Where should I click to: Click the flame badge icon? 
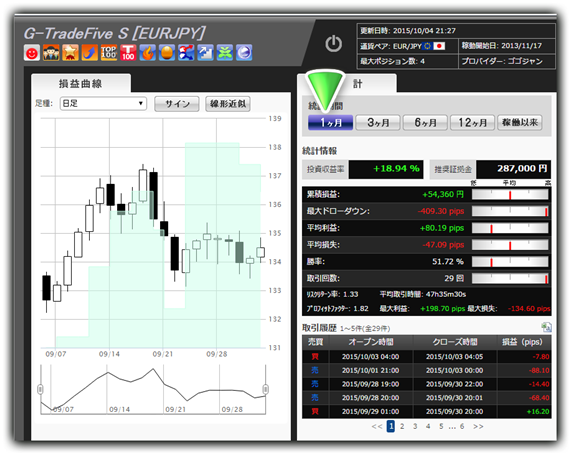(x=147, y=53)
